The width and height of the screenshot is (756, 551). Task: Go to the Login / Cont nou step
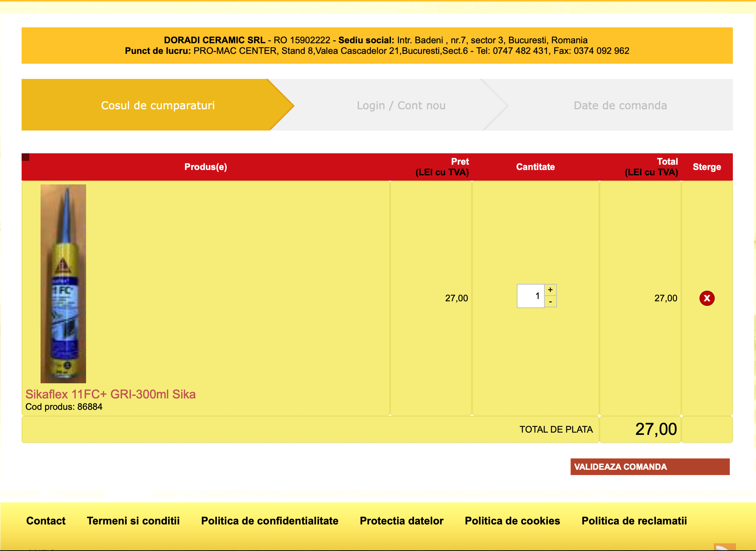(401, 105)
